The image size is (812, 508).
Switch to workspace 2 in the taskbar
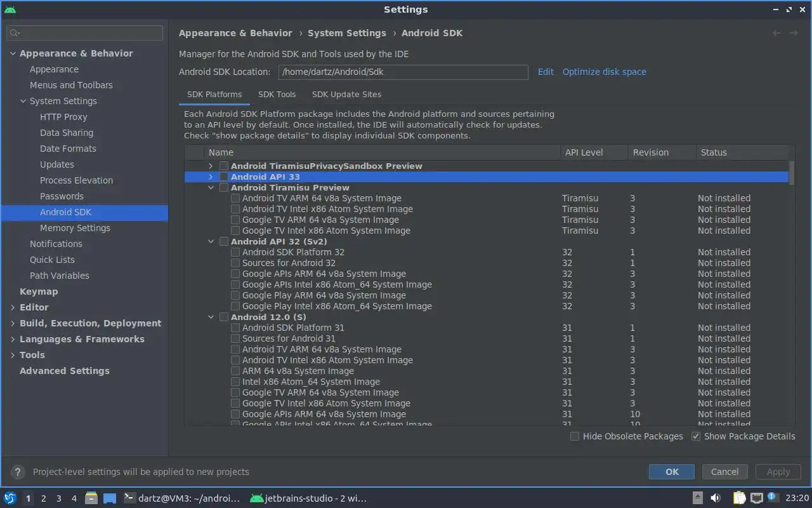(43, 498)
